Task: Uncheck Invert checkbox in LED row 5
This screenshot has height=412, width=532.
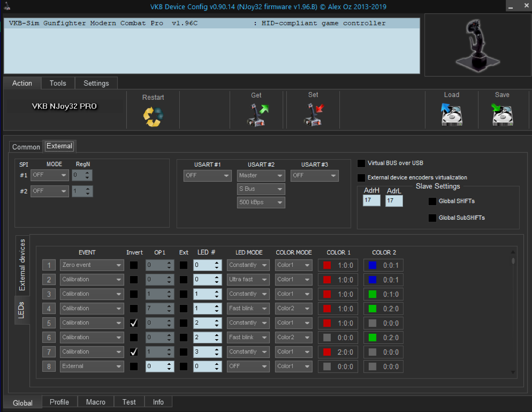Action: [134, 323]
